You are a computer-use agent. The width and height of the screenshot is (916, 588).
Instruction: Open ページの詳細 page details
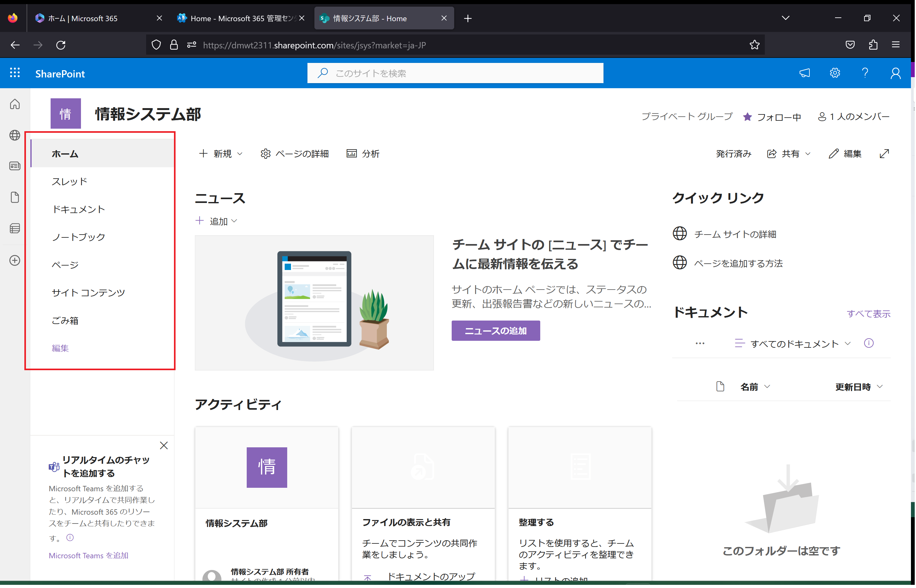(x=294, y=154)
